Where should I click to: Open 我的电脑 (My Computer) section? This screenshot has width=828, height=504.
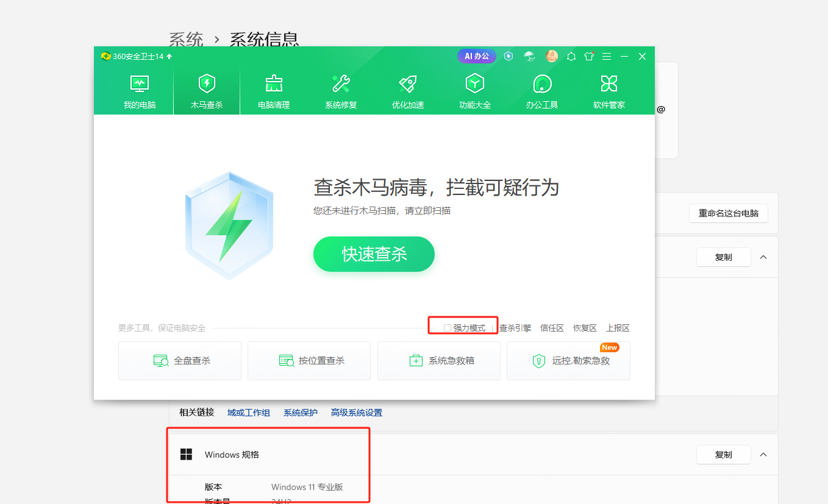pos(140,91)
